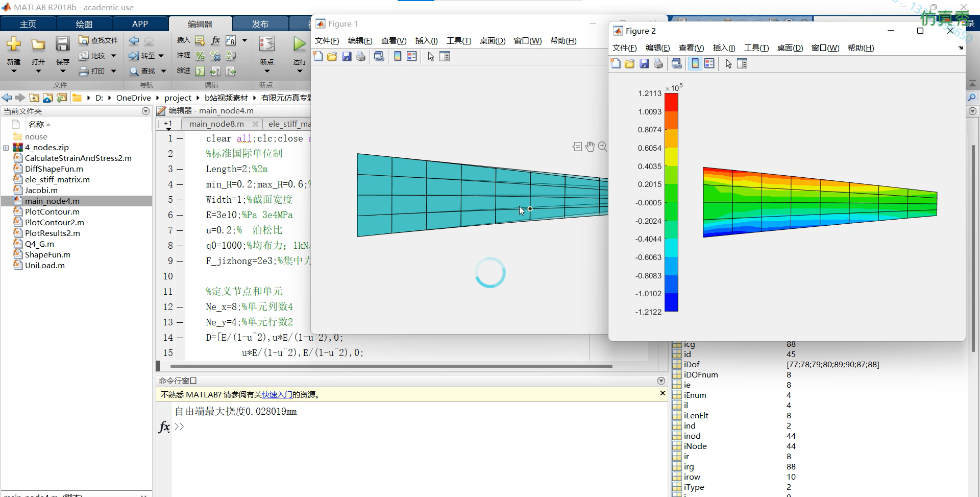Click the open folder icon in Figure 1 toolbar
The image size is (980, 497).
332,57
